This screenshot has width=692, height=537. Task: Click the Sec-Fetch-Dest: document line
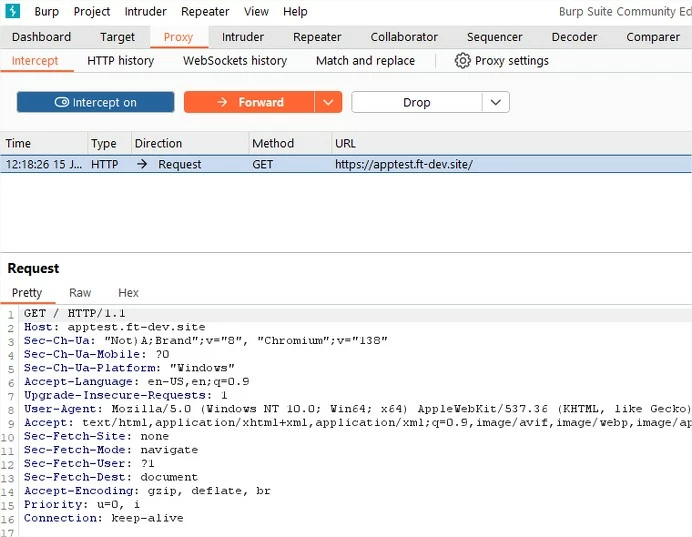point(111,477)
